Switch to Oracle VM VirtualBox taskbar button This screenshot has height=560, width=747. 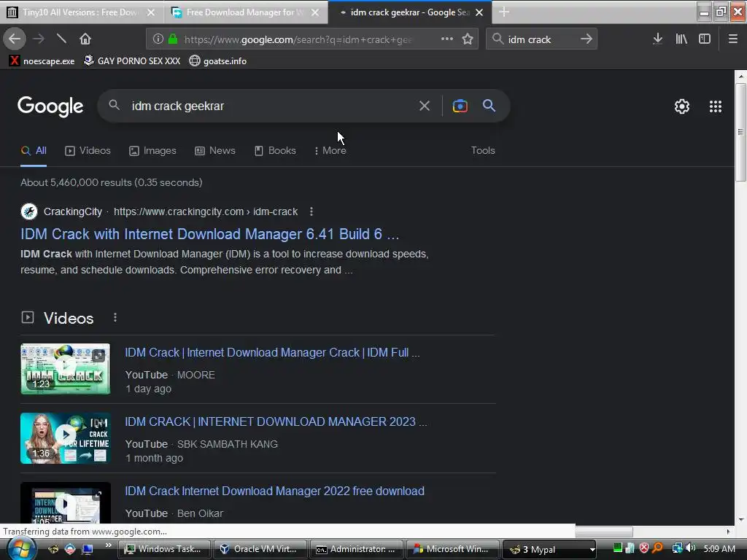pos(260,549)
